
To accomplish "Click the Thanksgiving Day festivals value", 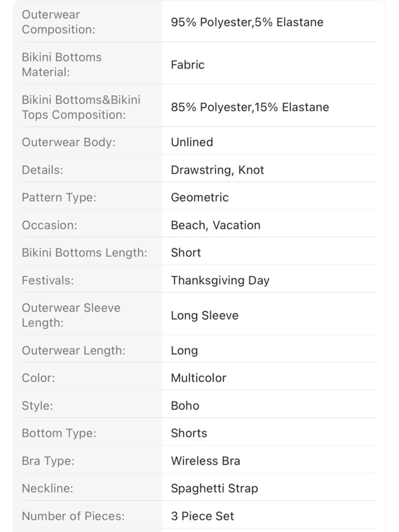I will pyautogui.click(x=220, y=281).
